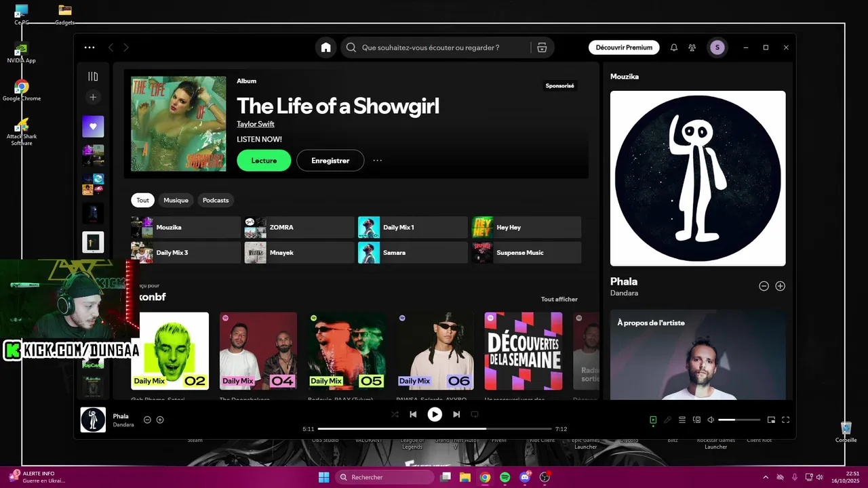
Task: Open Daily Mix 06 card
Action: point(435,351)
